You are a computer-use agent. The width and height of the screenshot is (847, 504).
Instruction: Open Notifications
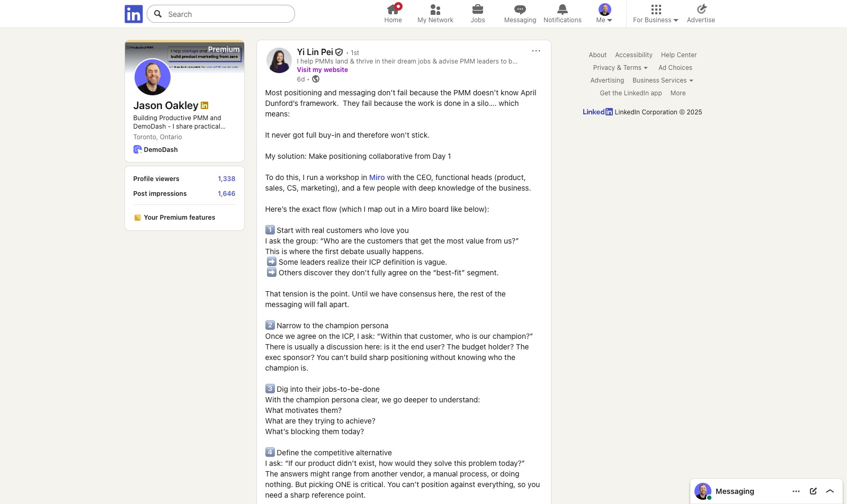click(563, 14)
